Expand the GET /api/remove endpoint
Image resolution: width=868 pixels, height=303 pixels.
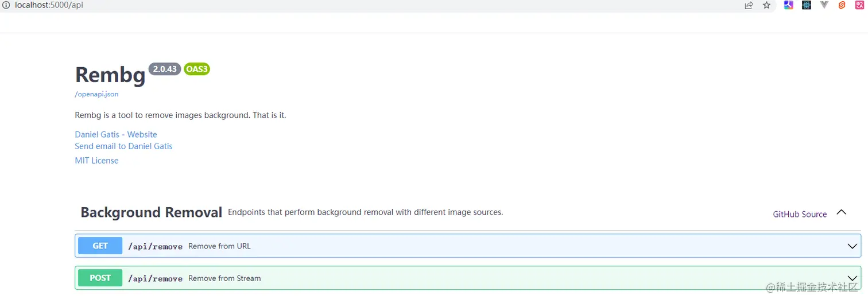468,246
